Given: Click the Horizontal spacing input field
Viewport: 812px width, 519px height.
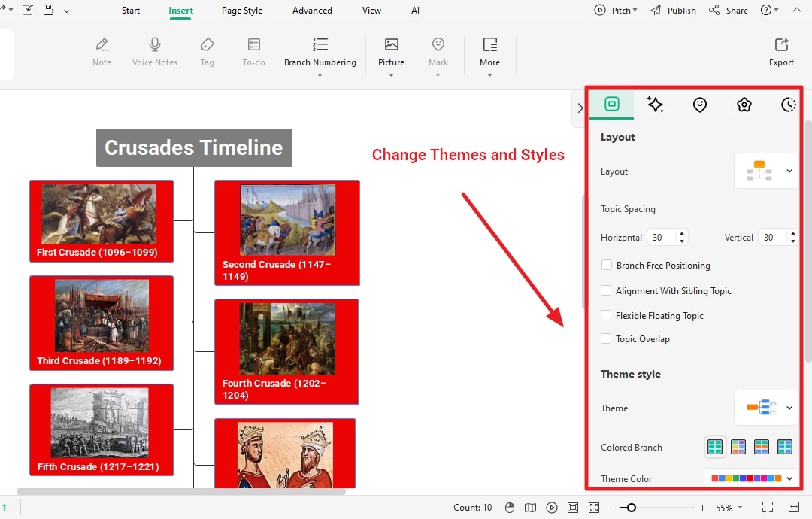Looking at the screenshot, I should tap(662, 237).
